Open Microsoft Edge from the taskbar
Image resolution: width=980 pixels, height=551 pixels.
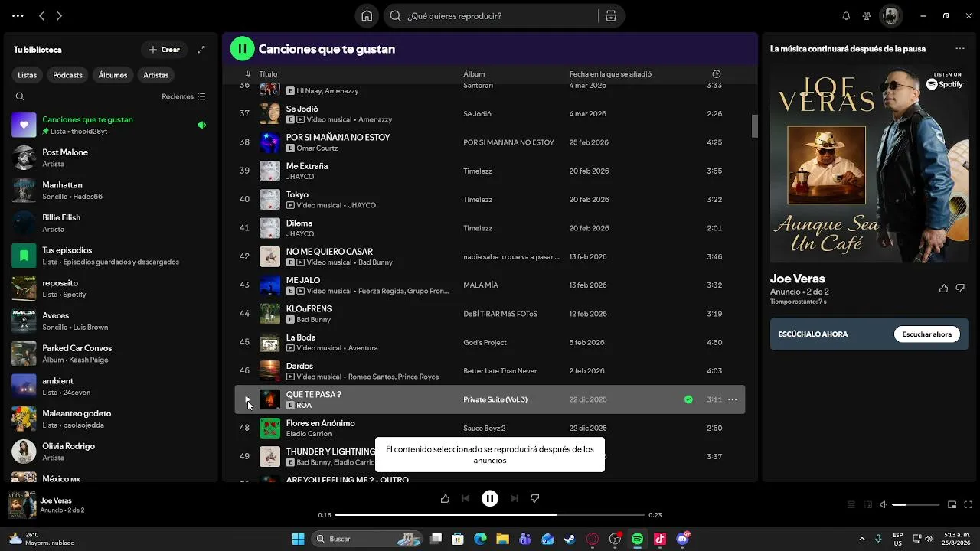coord(480,539)
